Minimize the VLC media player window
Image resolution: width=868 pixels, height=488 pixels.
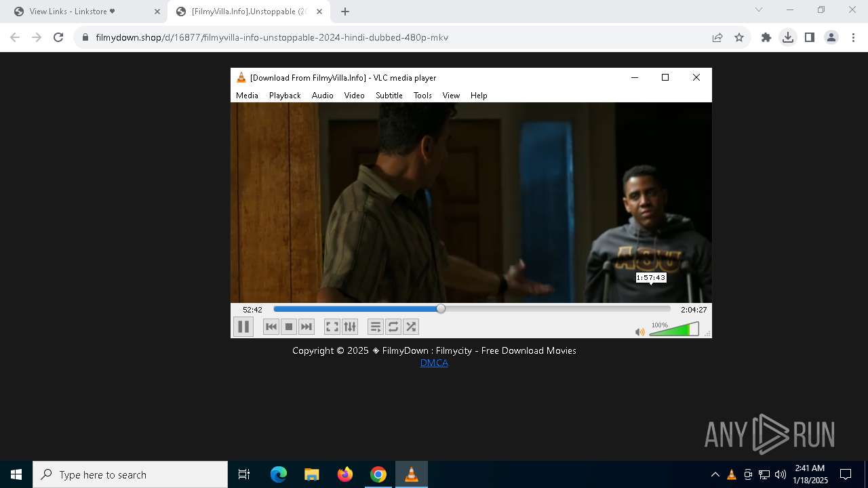635,77
